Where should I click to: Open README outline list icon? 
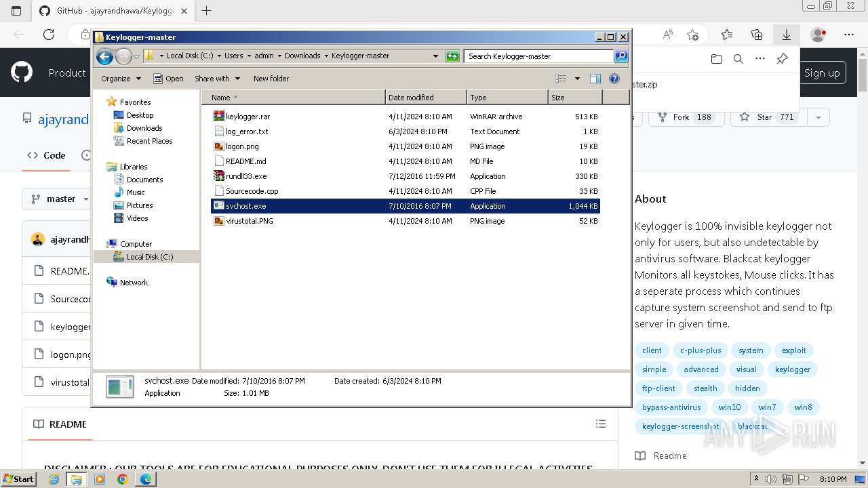point(600,424)
